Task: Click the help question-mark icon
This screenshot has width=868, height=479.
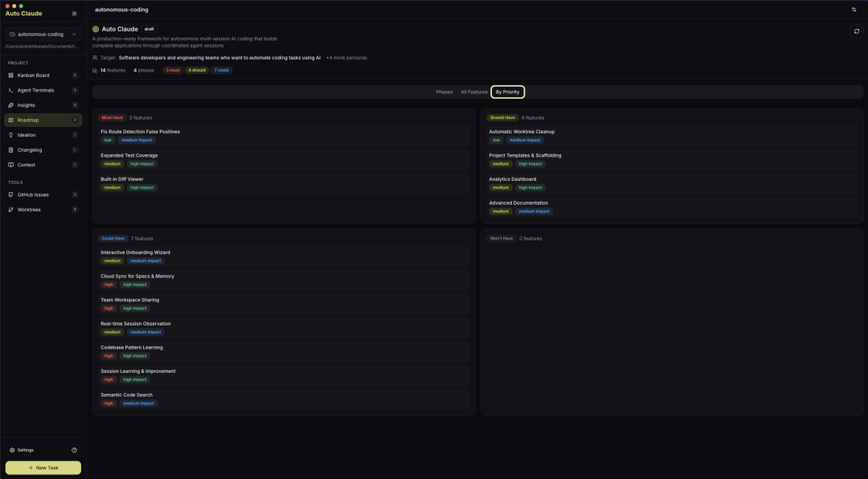Action: click(74, 450)
